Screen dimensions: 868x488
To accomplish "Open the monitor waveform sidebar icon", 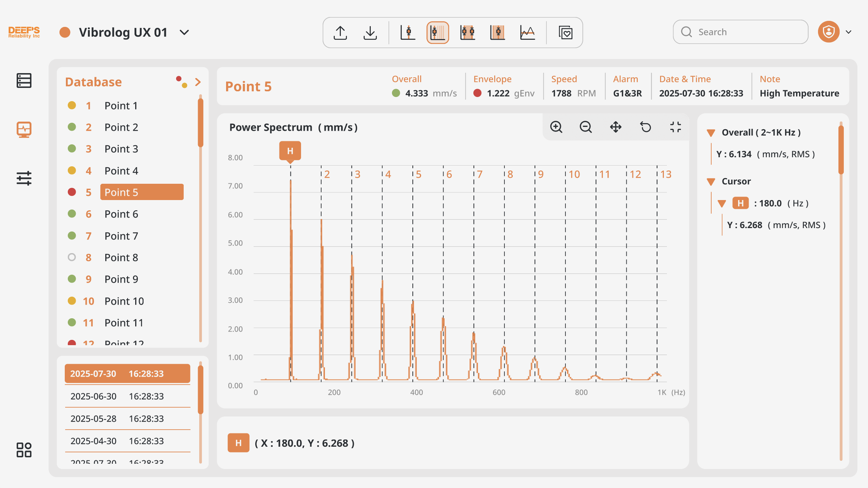I will click(24, 130).
